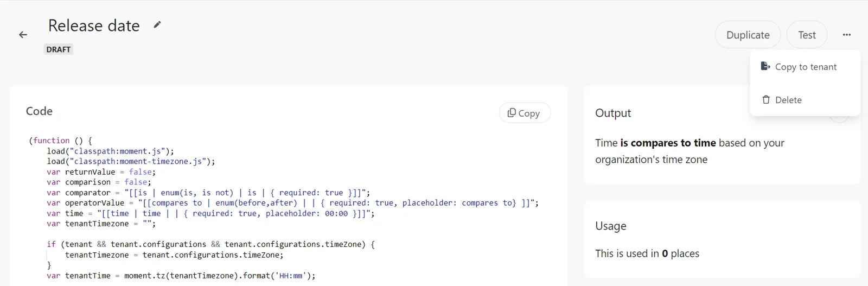Open the three-dot more options menu
The width and height of the screenshot is (868, 286).
(847, 35)
